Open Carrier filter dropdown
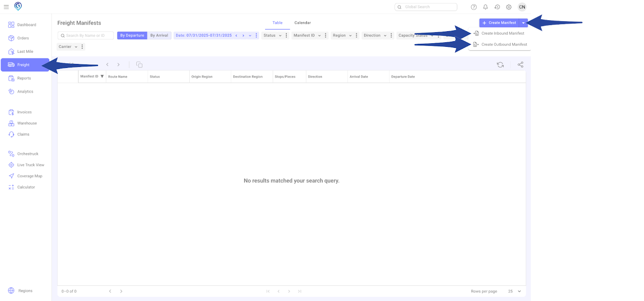 68,47
